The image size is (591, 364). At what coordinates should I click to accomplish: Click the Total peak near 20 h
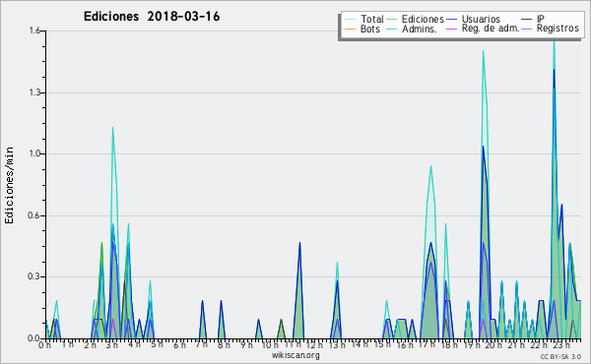(x=483, y=51)
